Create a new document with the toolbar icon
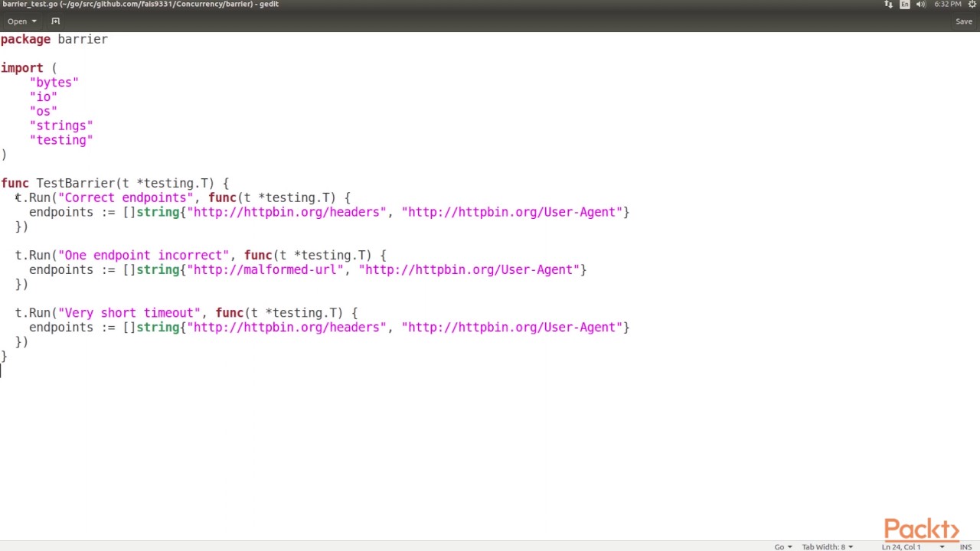 (55, 21)
